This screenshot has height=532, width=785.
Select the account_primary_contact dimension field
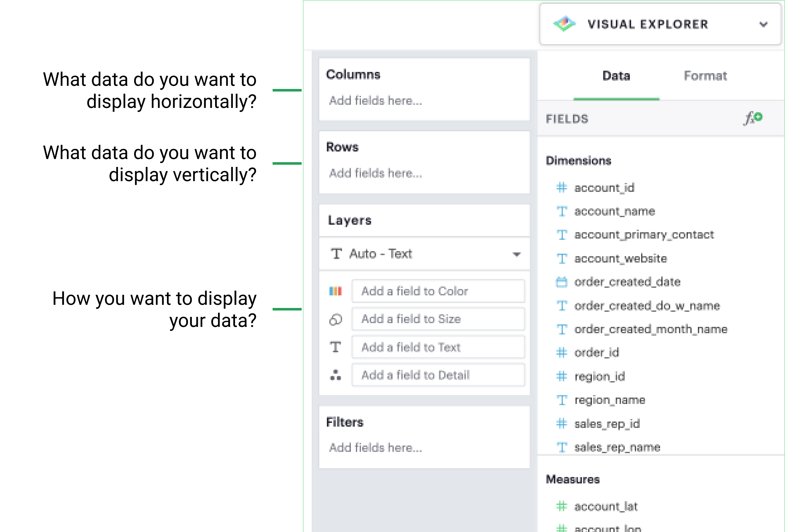point(644,235)
